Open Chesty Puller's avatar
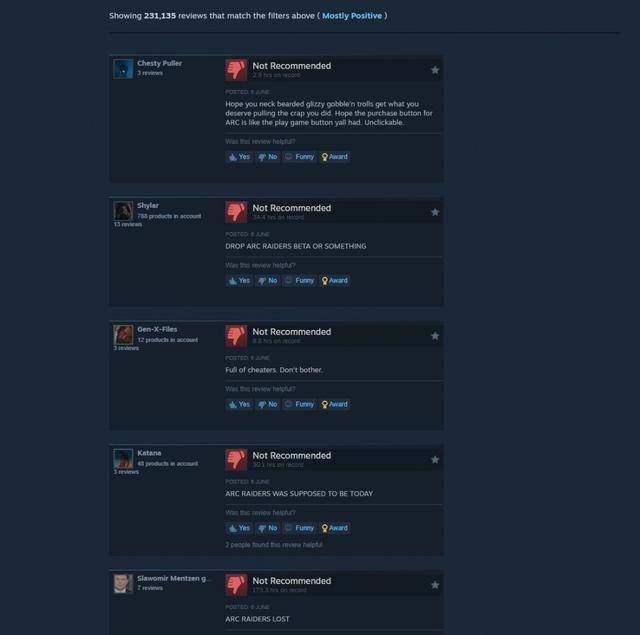Image resolution: width=640 pixels, height=635 pixels. 123,69
